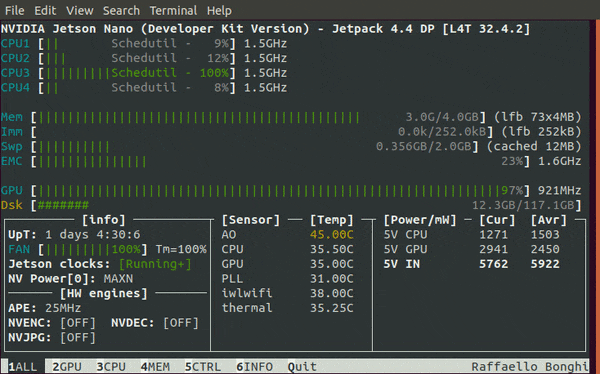This screenshot has height=374, width=600.
Task: Click the 5V IN average value 5922
Action: [545, 264]
